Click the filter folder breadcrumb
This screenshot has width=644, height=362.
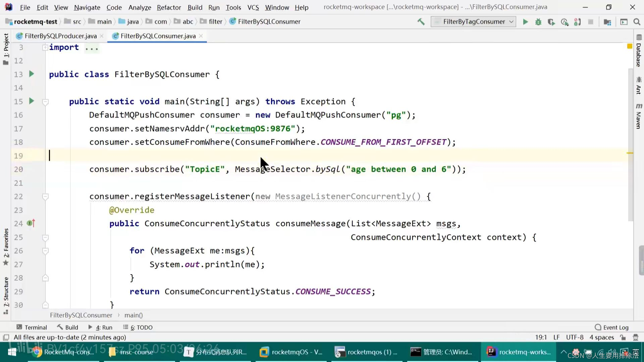[211, 22]
